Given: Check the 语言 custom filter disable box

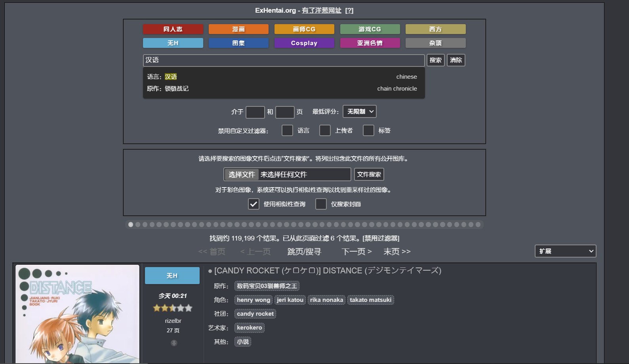Looking at the screenshot, I should click(x=287, y=130).
